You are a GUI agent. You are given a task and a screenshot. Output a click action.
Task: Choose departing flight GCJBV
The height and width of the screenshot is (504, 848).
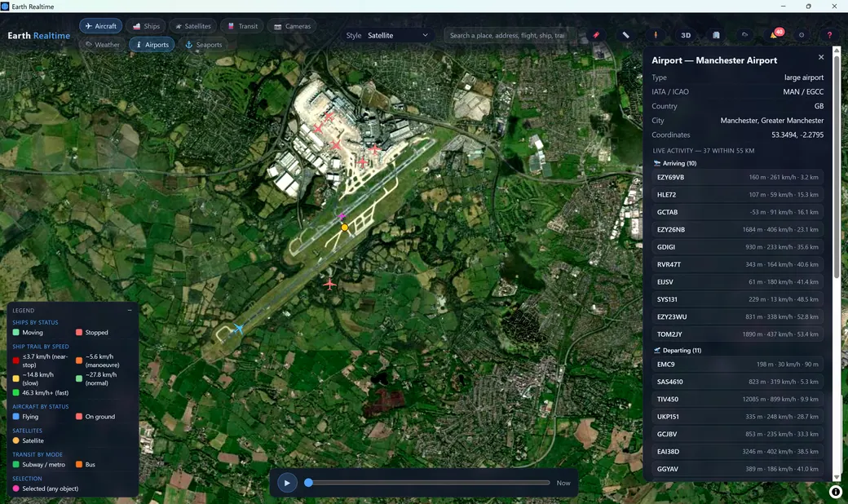738,434
